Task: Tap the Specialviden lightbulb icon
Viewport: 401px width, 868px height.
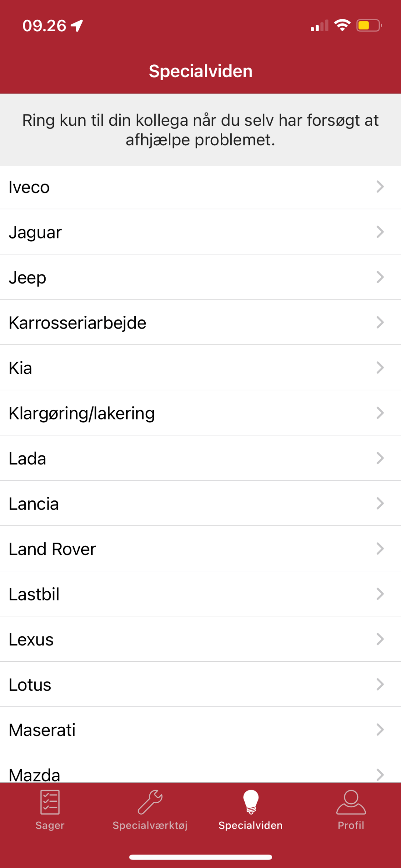Action: click(251, 802)
